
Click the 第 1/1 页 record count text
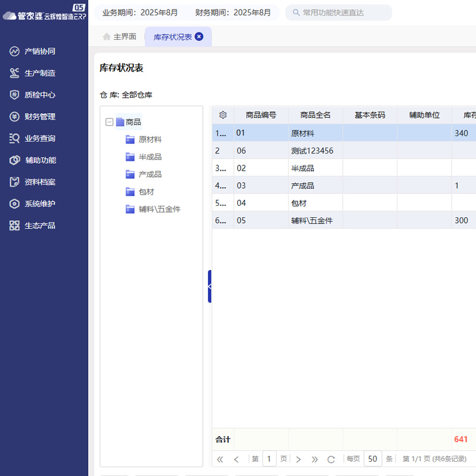(434, 459)
